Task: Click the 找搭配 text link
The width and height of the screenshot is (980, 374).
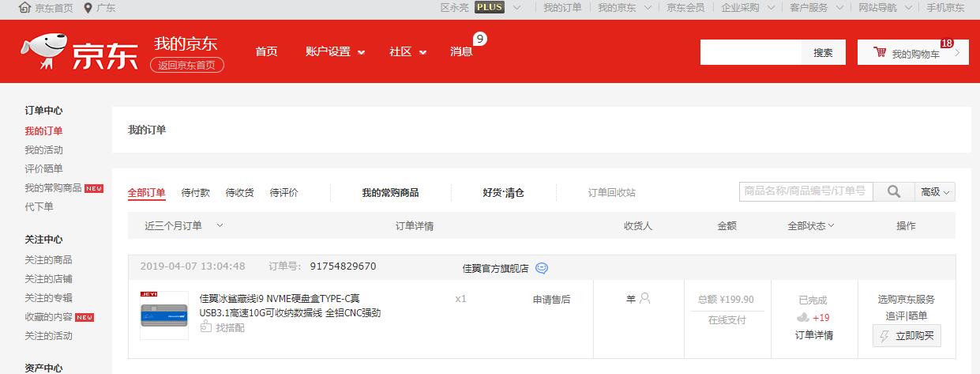Action: (230, 327)
